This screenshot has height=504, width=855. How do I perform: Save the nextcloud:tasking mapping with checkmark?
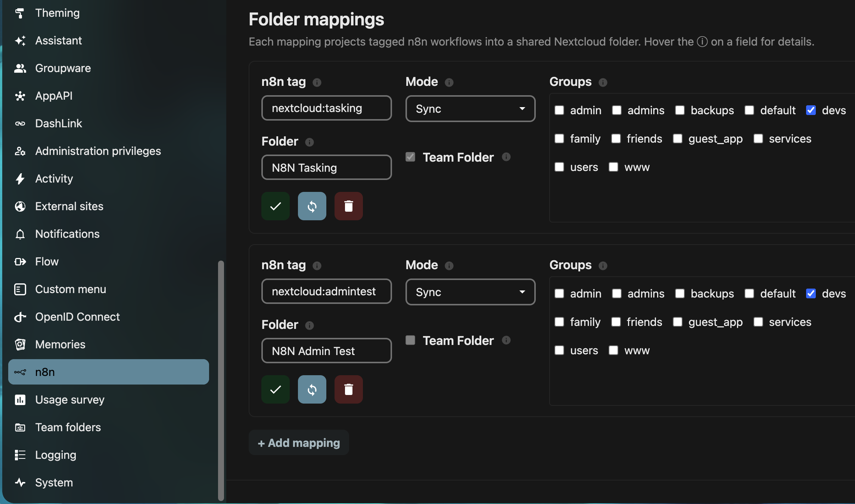(276, 206)
